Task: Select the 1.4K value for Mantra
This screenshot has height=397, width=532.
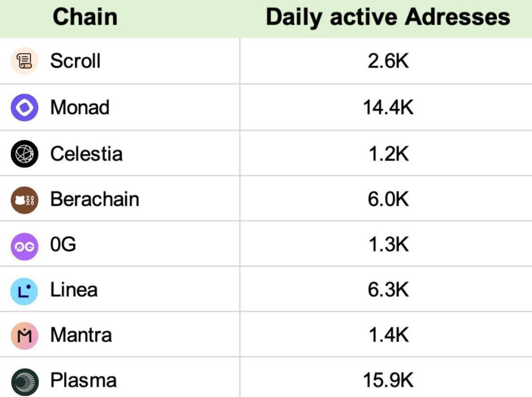Action: tap(388, 335)
